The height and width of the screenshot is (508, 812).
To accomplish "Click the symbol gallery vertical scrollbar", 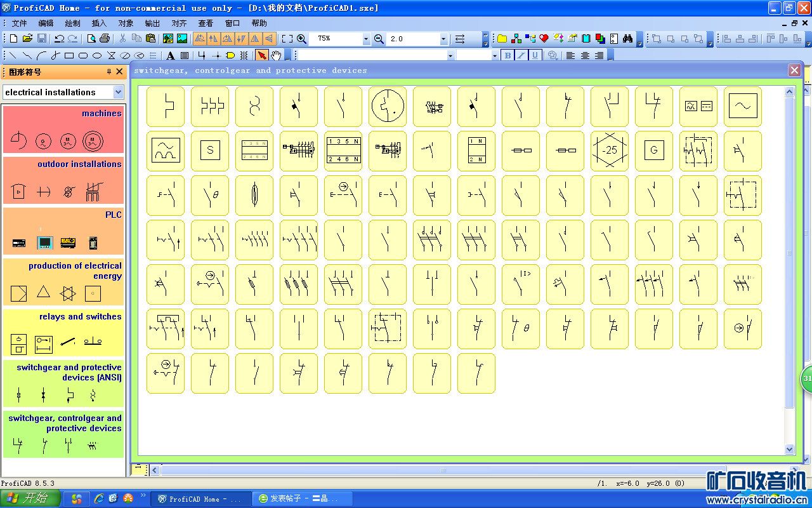I will coord(790,254).
